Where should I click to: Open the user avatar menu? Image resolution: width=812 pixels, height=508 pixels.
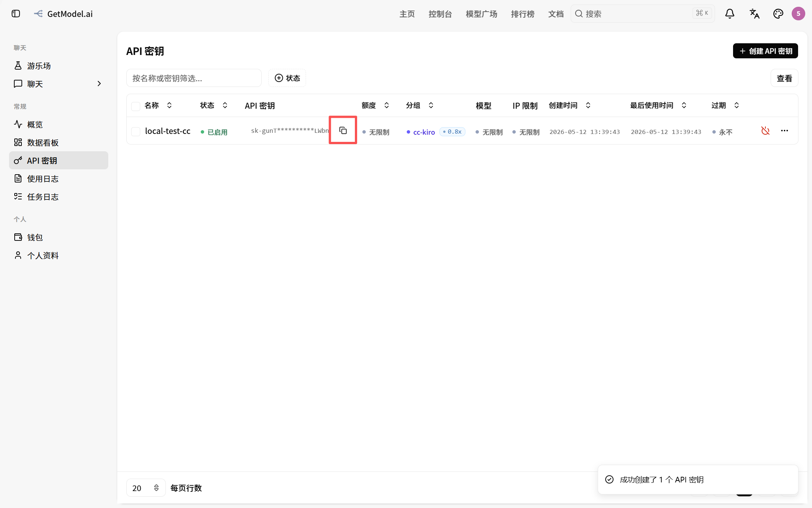coord(798,14)
